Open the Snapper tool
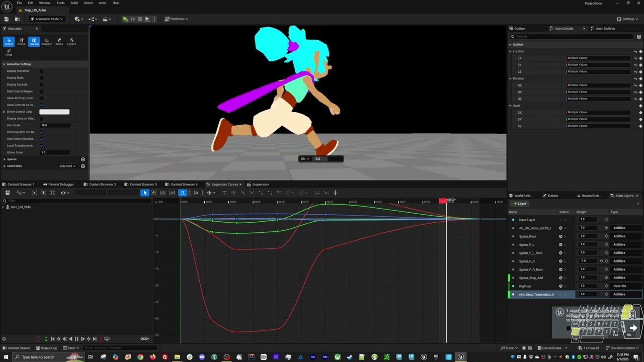644x362 pixels. coord(46,42)
